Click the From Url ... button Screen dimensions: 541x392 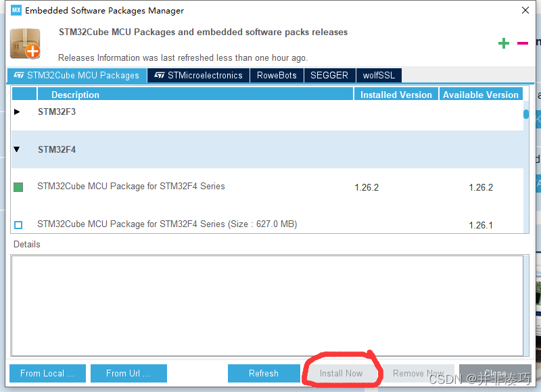(128, 373)
